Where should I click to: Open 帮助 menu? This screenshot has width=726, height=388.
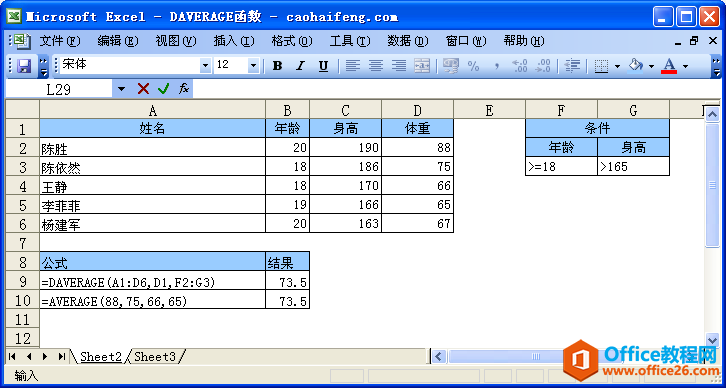pyautogui.click(x=524, y=42)
